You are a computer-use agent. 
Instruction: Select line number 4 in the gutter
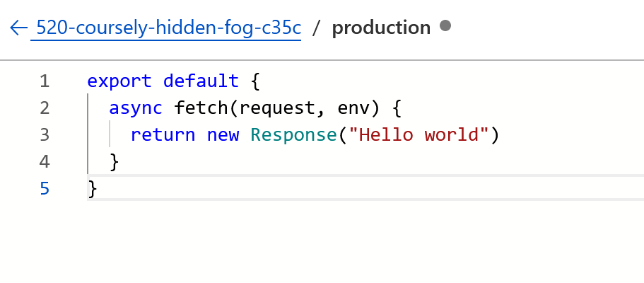[x=45, y=162]
